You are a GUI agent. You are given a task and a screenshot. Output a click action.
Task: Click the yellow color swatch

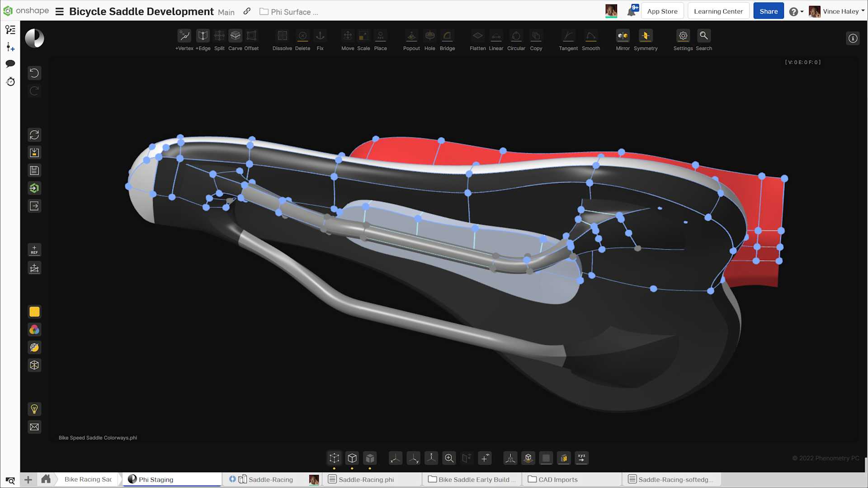point(34,312)
